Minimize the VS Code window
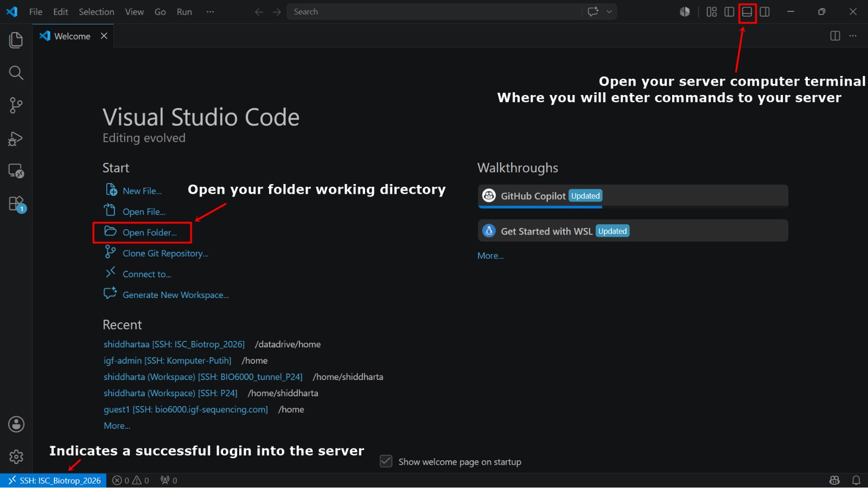 click(x=791, y=11)
